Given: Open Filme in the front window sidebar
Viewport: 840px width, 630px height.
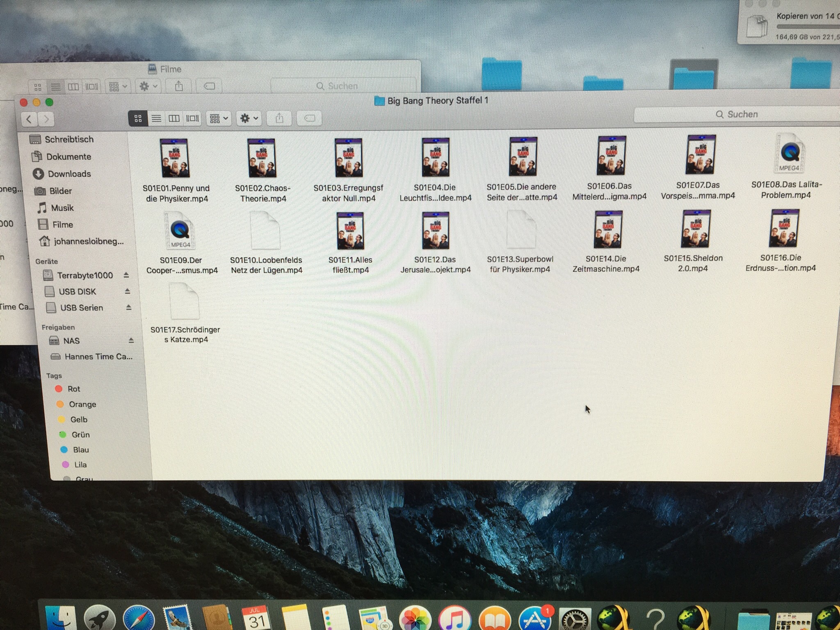Looking at the screenshot, I should click(x=55, y=225).
